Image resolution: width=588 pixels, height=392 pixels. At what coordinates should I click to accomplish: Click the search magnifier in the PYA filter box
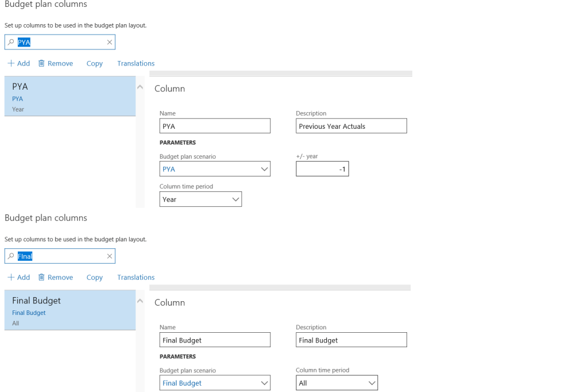tap(10, 42)
